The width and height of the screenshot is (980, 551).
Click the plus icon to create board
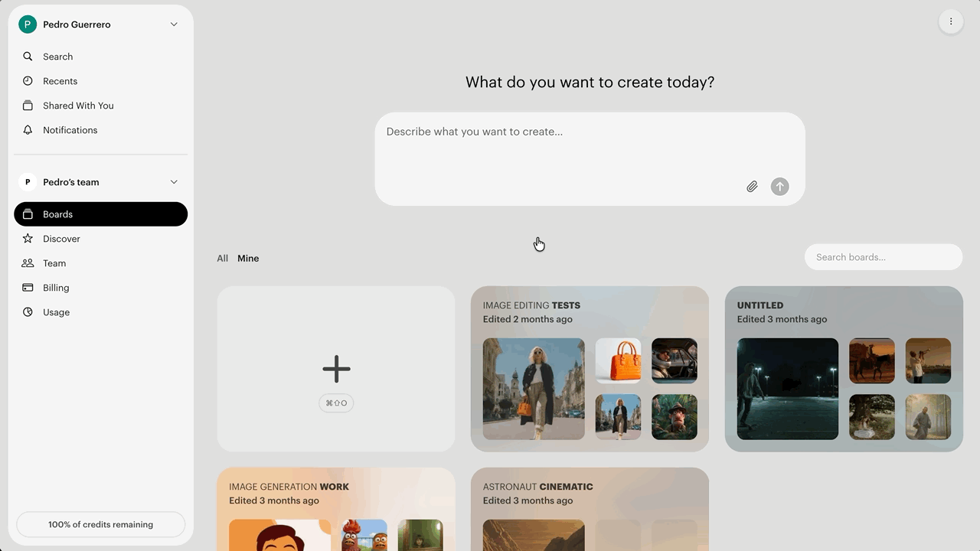coord(336,369)
